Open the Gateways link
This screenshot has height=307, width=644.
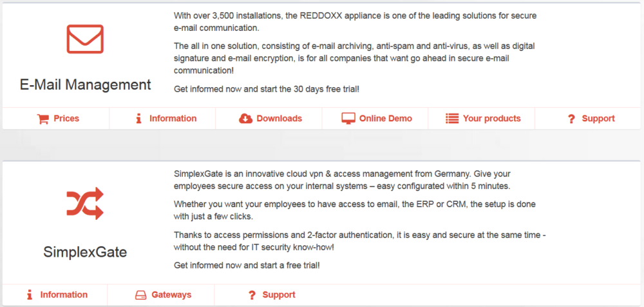pyautogui.click(x=172, y=295)
